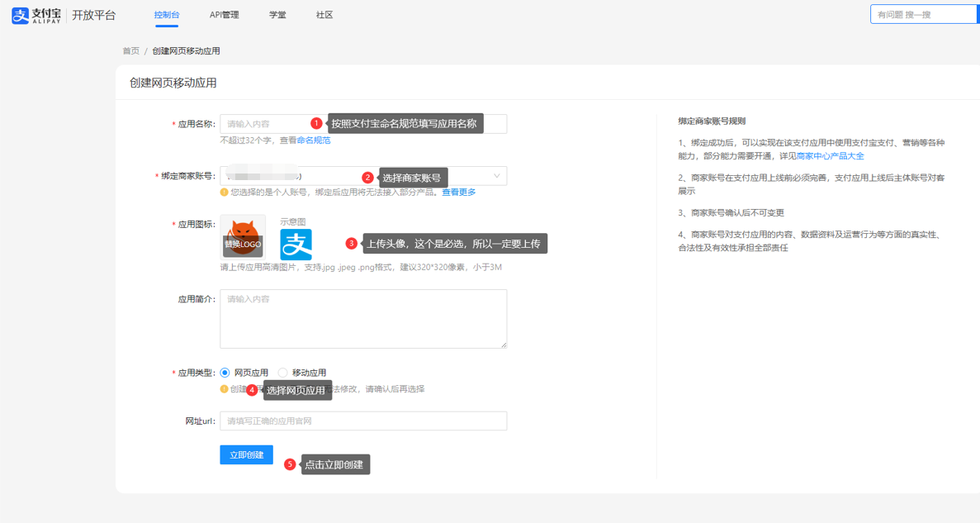Open the API管理 menu
The image size is (980, 523).
tap(224, 15)
